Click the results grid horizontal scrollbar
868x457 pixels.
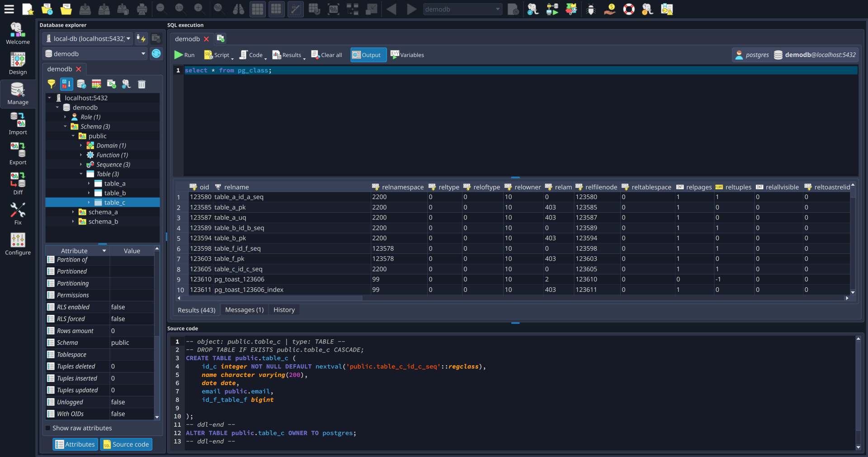pos(271,298)
